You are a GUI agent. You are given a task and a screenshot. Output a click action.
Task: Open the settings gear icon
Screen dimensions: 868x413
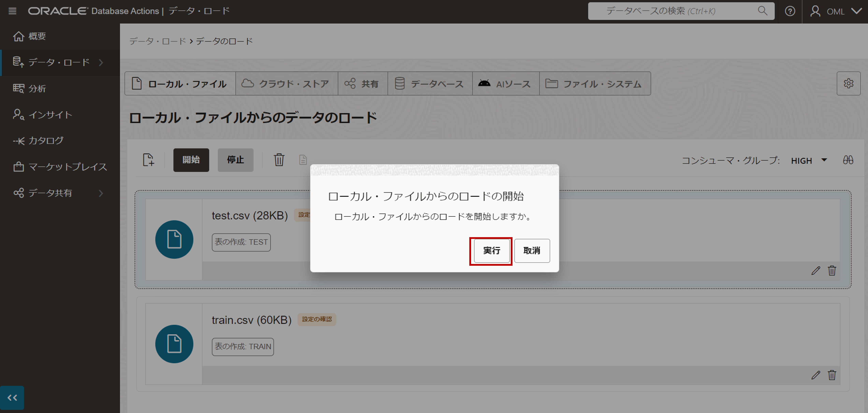[x=848, y=83]
